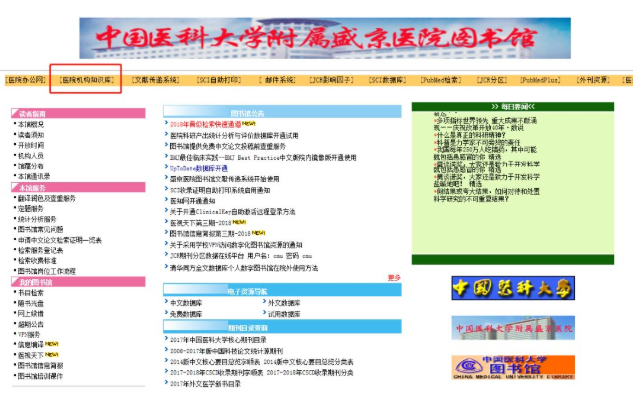The image size is (642, 411).
Task: Open SCI自助打印 in the nav bar
Action: [x=219, y=80]
